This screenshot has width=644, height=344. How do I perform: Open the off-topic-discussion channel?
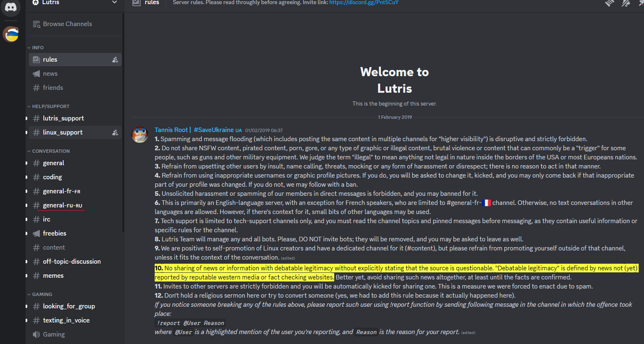pos(75,262)
